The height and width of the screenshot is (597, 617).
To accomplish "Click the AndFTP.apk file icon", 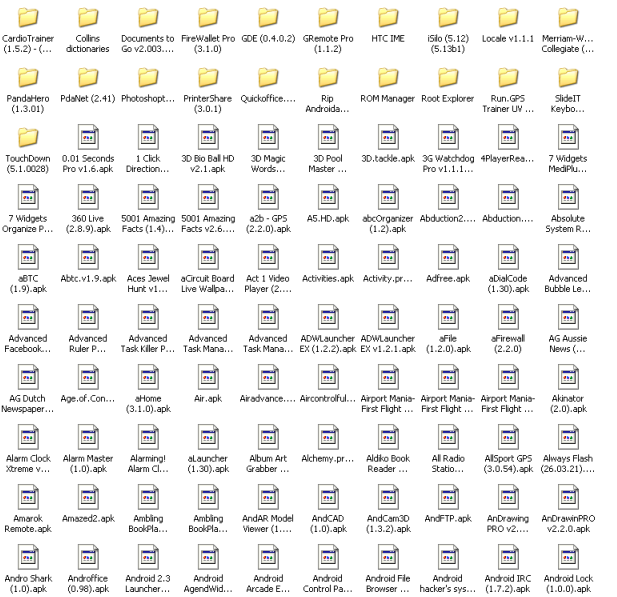I will tap(448, 497).
